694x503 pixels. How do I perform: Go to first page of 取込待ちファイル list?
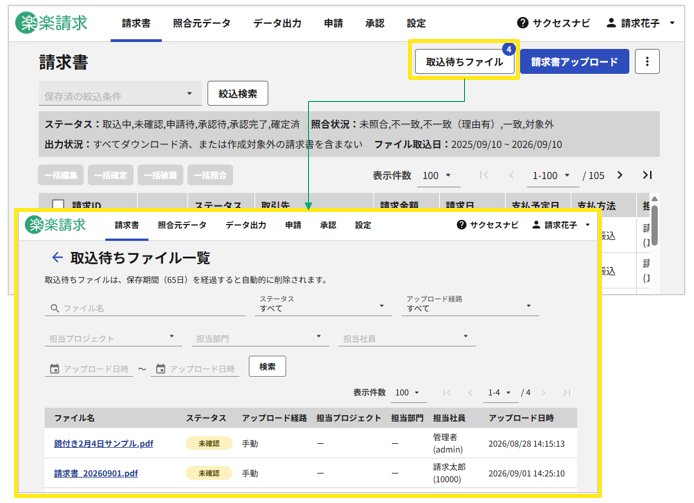(447, 392)
